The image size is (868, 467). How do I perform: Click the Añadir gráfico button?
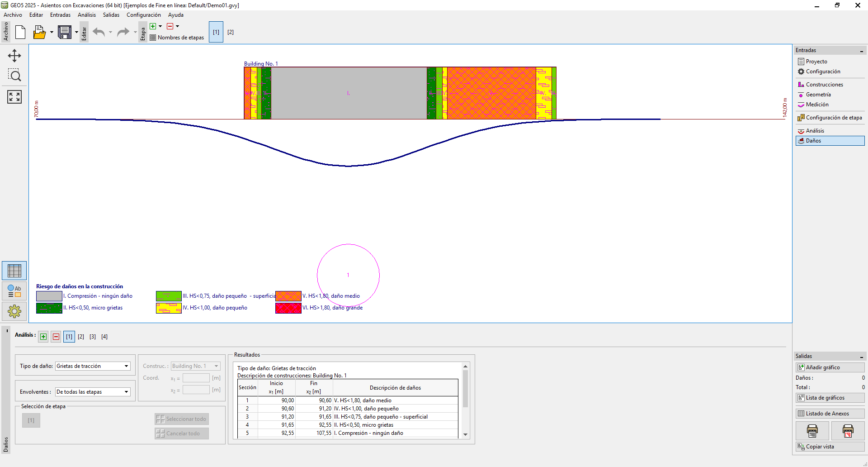click(830, 367)
